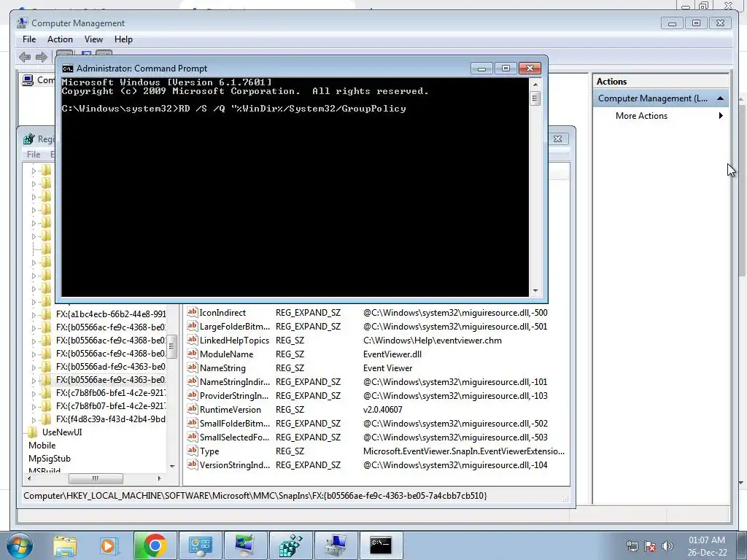Click the FX:{f4d8c39a folder icon
Screen dimensions: 747x560
pos(46,419)
